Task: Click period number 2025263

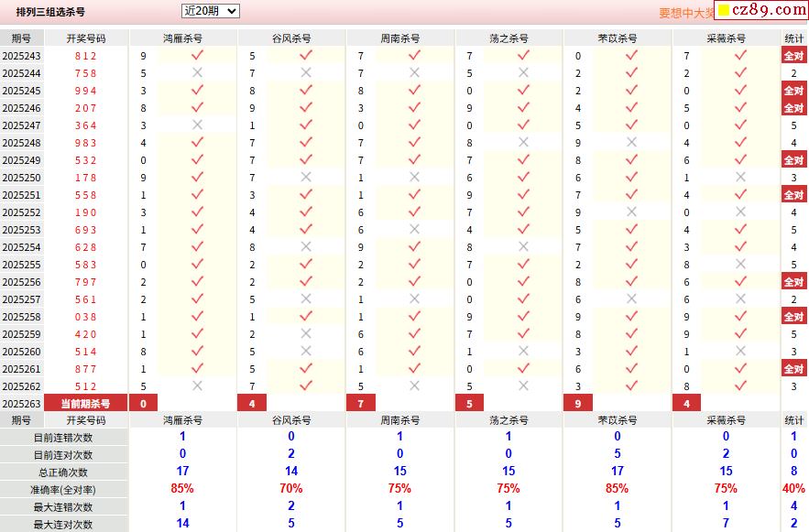Action: click(x=22, y=403)
